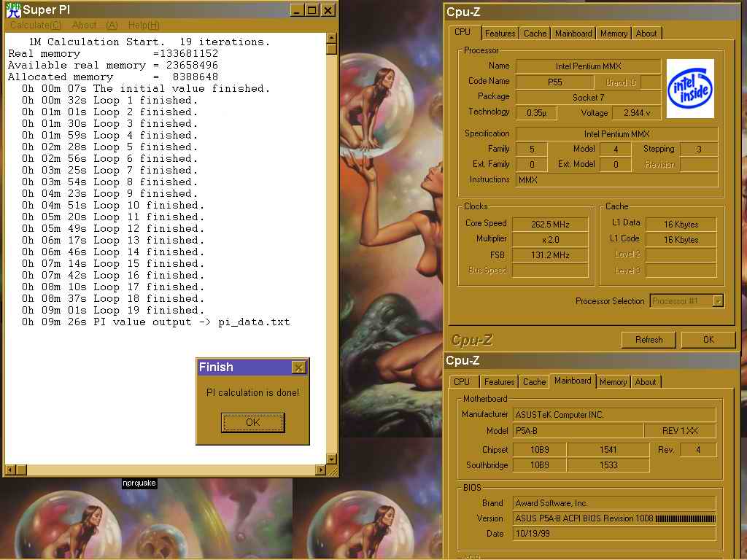Click OK in the Finish dialog
Image resolution: width=747 pixels, height=560 pixels.
253,422
